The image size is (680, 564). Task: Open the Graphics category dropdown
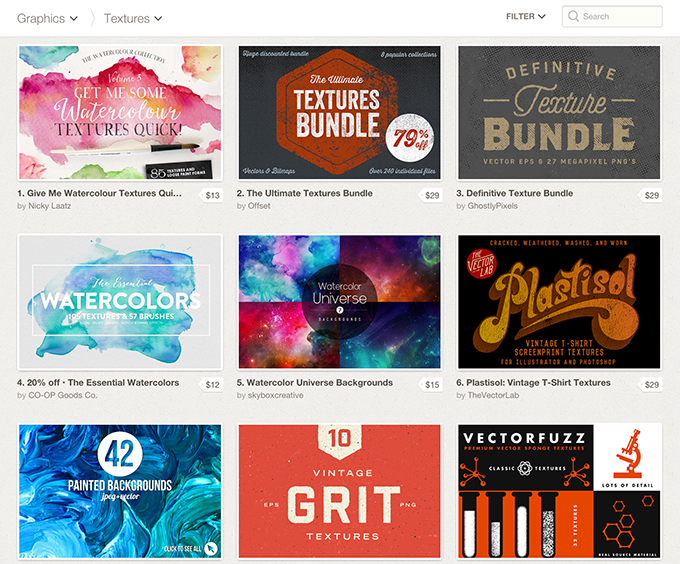(x=47, y=19)
